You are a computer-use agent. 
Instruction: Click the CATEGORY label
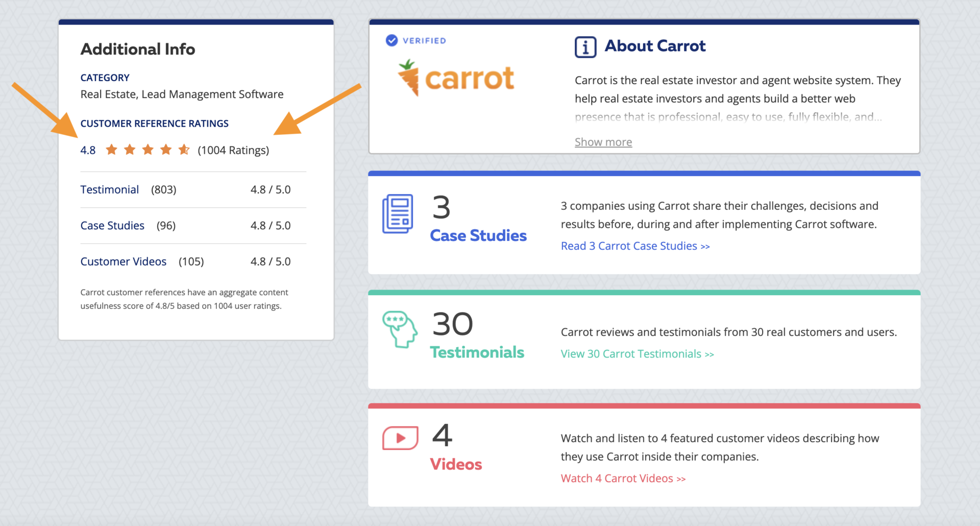click(105, 78)
